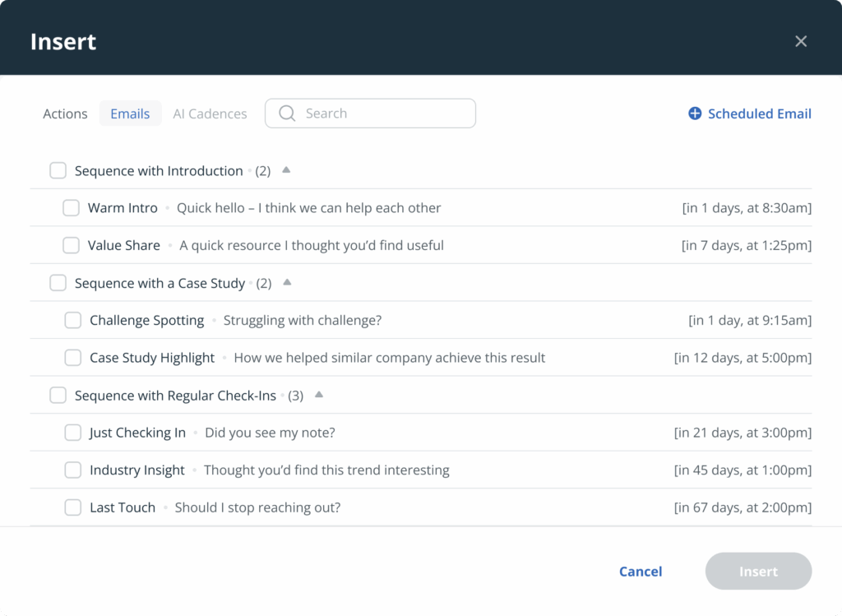Viewport: 842px width, 616px height.
Task: Click the search magnifier icon
Action: [286, 113]
